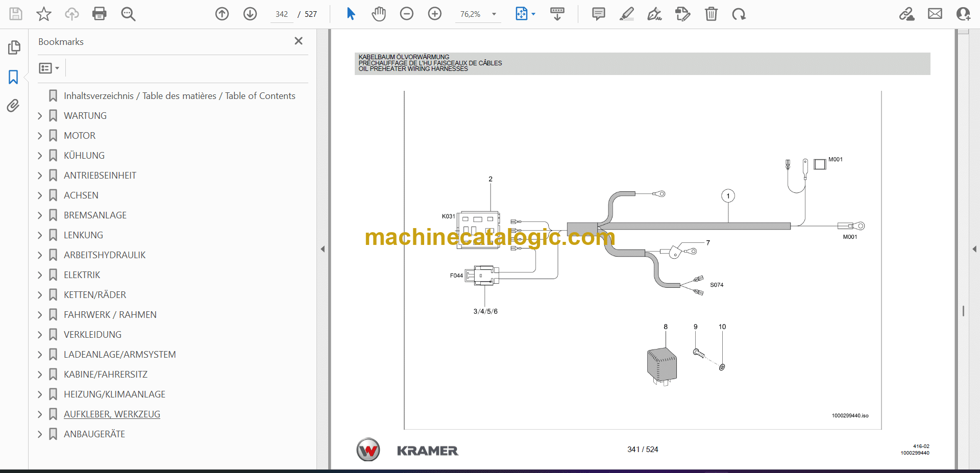Screen dimensions: 980x473
Task: Open the zoom level dropdown
Action: 494,14
